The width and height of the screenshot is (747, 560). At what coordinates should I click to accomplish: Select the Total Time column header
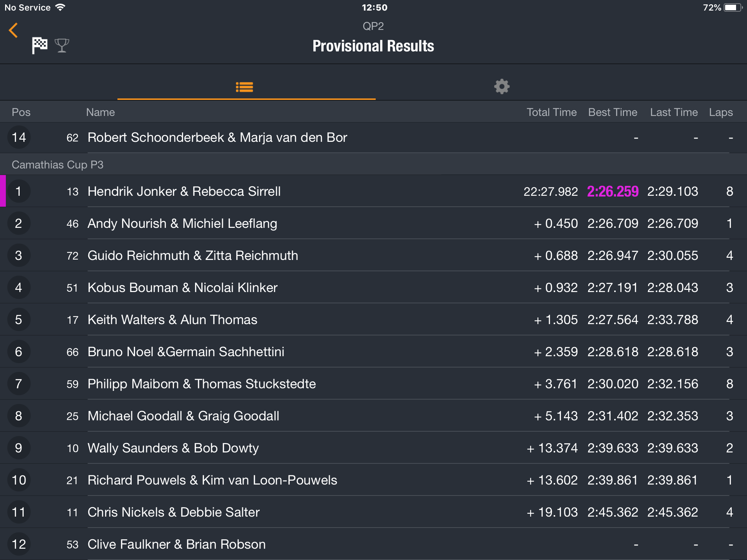[x=551, y=112]
